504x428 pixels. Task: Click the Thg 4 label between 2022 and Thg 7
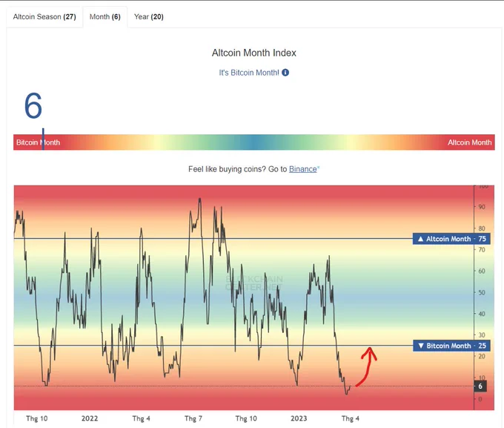(142, 418)
